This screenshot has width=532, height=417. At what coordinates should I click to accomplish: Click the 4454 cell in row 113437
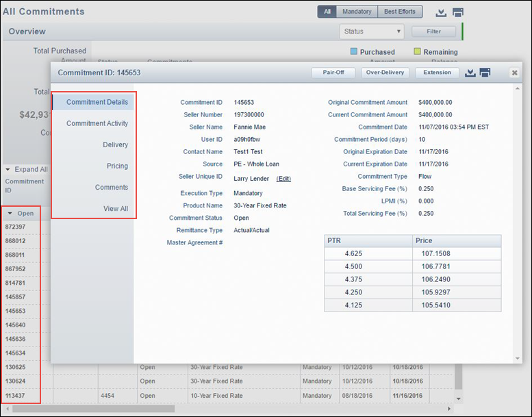[117, 396]
